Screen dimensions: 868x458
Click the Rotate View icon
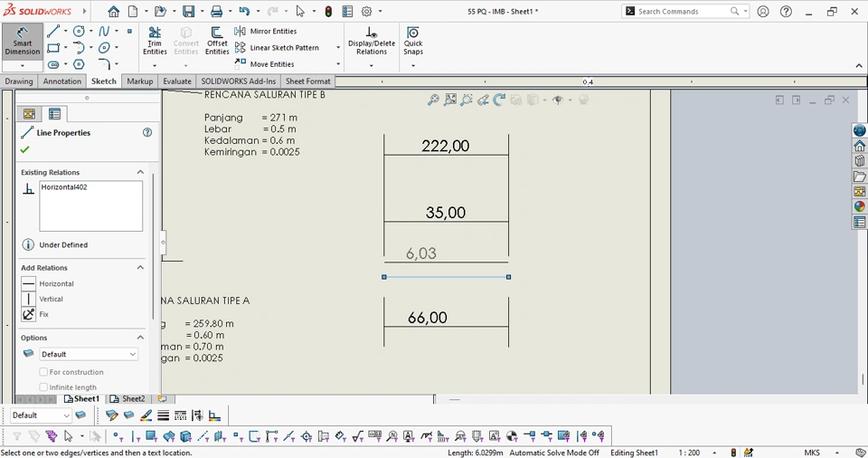(499, 100)
